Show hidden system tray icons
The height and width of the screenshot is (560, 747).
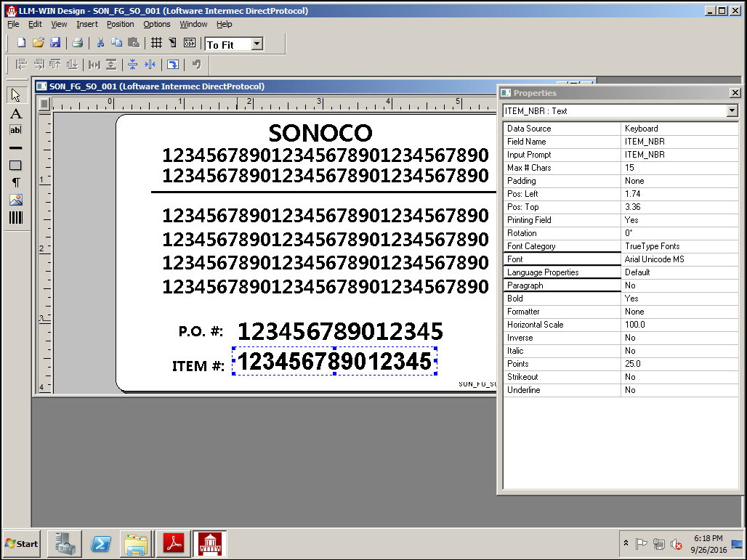click(626, 543)
